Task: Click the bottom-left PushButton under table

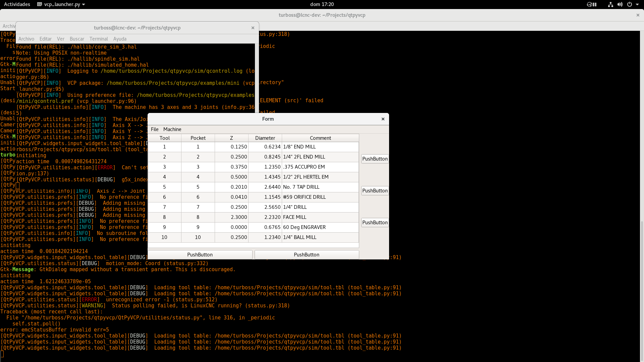Action: point(200,255)
